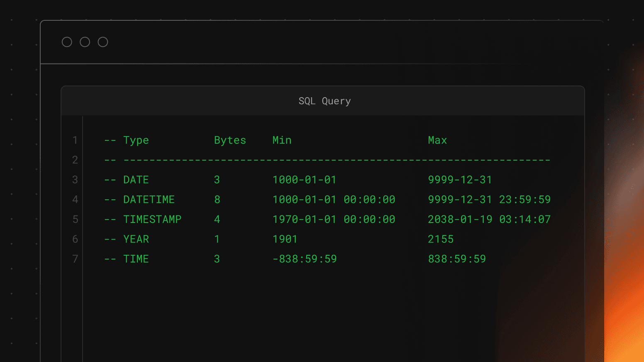Select the Bytes column header text

[x=230, y=140]
